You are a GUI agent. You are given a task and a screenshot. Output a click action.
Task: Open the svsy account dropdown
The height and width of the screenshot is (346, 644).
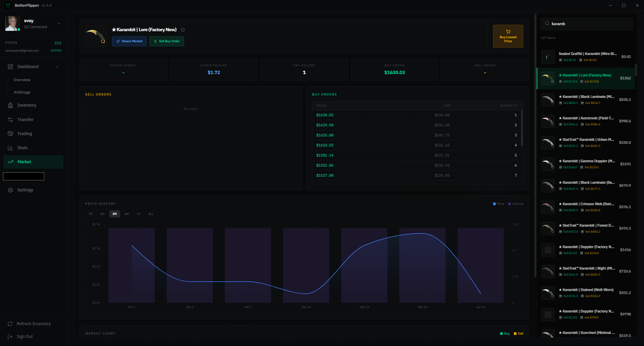pos(59,23)
